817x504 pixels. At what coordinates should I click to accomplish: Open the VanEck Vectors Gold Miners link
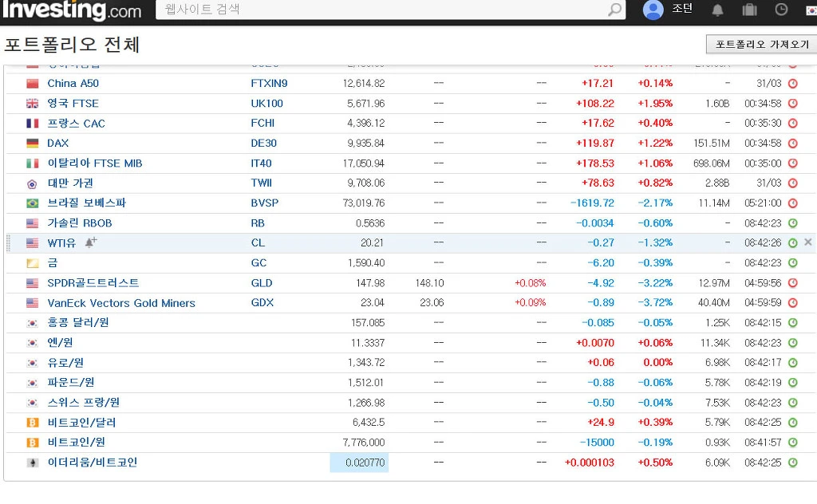(x=121, y=303)
